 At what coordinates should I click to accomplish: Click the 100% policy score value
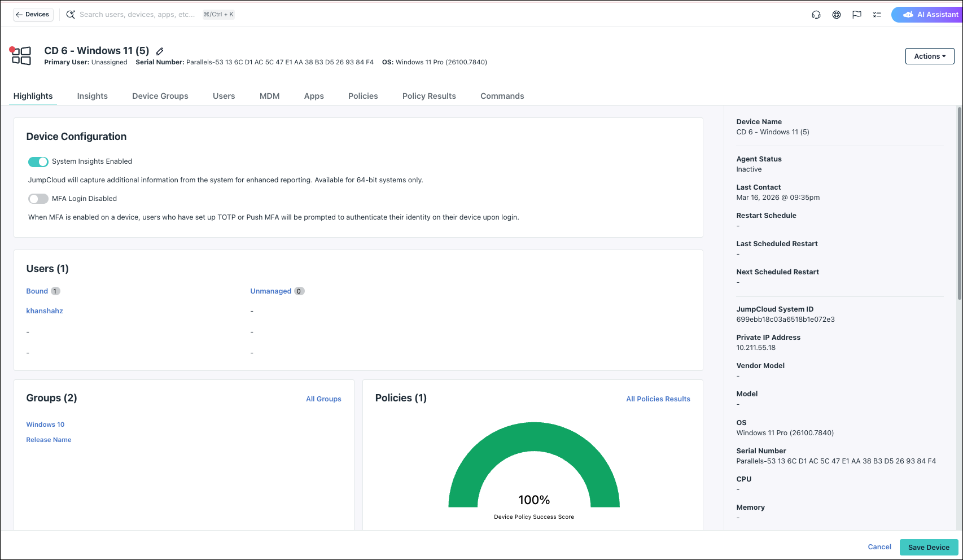click(x=534, y=500)
